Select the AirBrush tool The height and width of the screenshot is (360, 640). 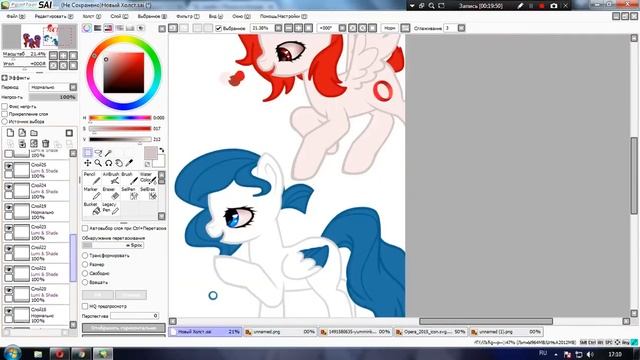click(111, 178)
